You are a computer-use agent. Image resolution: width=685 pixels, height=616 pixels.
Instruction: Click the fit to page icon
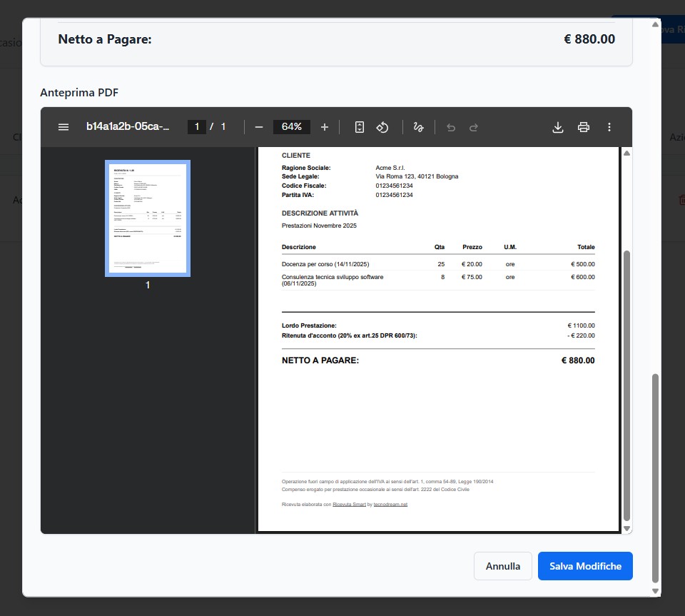[360, 127]
